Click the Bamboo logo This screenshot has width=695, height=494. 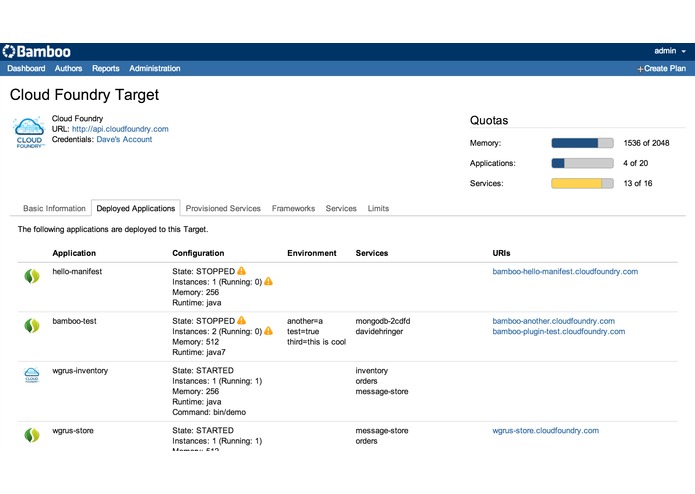pos(36,52)
